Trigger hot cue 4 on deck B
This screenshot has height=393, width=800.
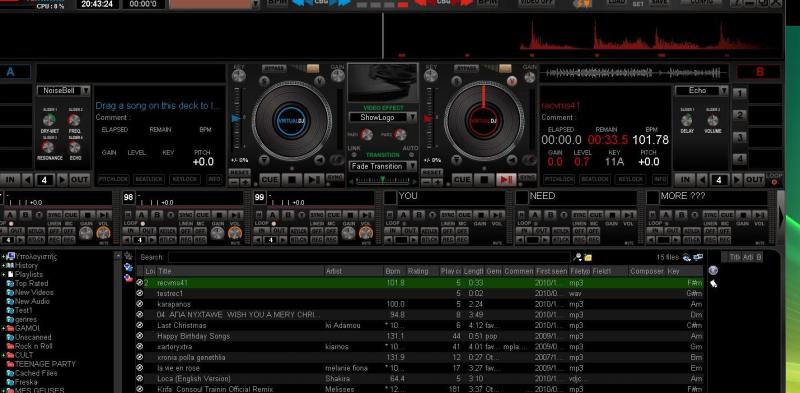coord(740,159)
